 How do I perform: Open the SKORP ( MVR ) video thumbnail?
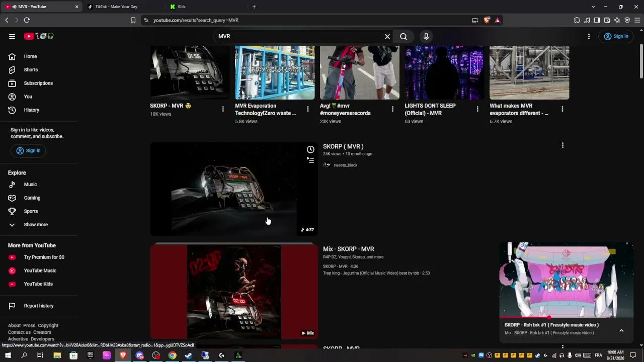(234, 189)
